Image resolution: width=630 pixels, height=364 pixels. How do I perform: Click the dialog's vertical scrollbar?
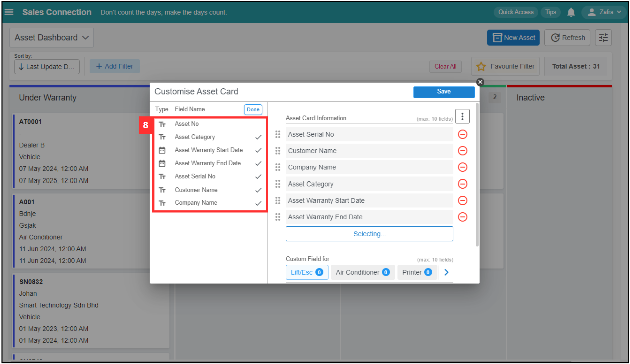[x=477, y=174]
